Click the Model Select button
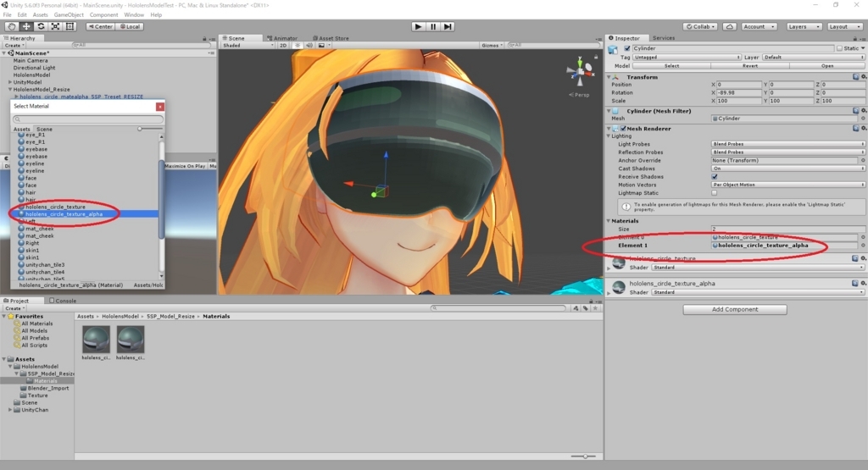The width and height of the screenshot is (868, 470). tap(671, 66)
